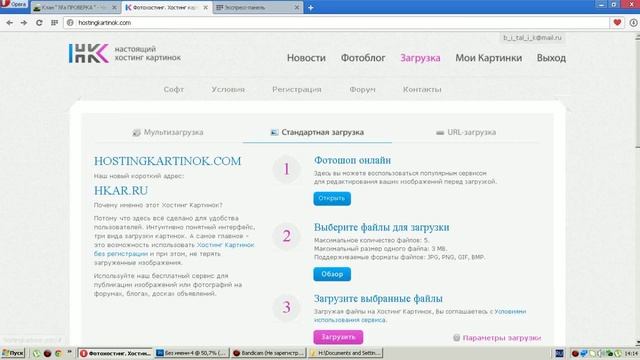Click the HK hosting logo
640x360 pixels.
click(x=89, y=53)
